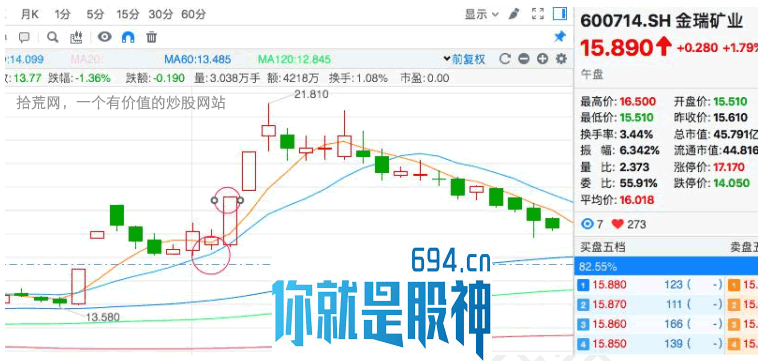764x361 pixels.
Task: Open the 前复权 adjustment dropdown
Action: pos(464,59)
